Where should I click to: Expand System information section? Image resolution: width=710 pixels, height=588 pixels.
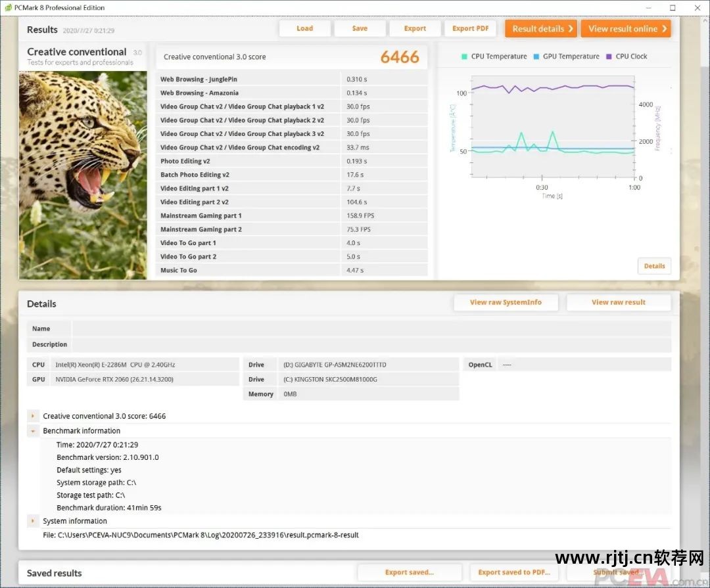click(x=33, y=521)
